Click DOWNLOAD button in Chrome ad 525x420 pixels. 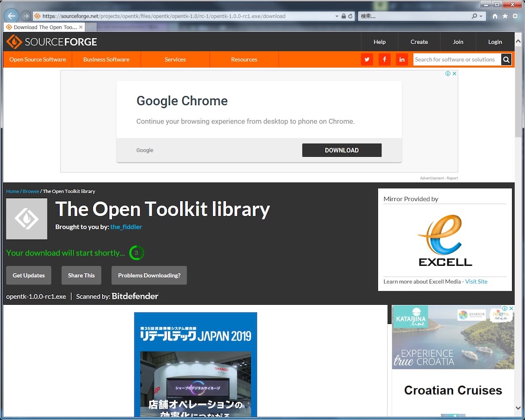point(342,150)
